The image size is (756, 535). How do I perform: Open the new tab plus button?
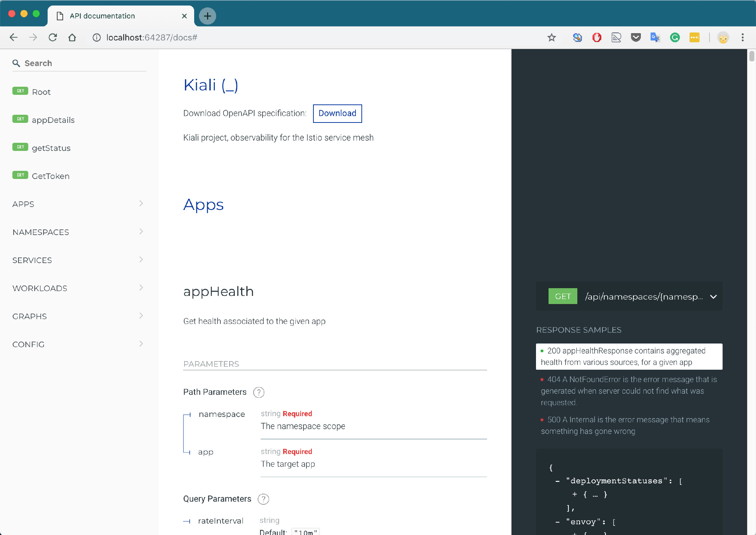pyautogui.click(x=207, y=16)
